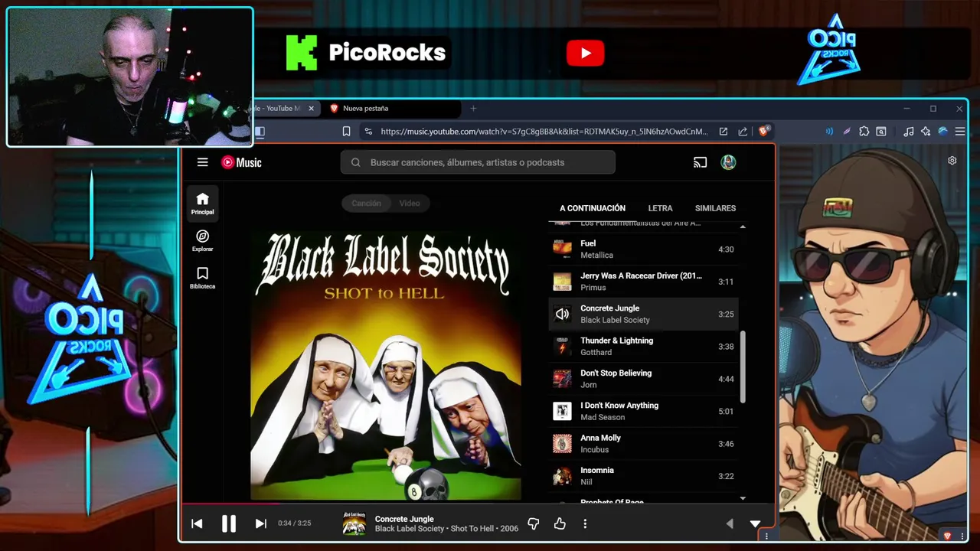This screenshot has height=551, width=980.
Task: Open the Brave Shields lion icon
Action: click(763, 132)
